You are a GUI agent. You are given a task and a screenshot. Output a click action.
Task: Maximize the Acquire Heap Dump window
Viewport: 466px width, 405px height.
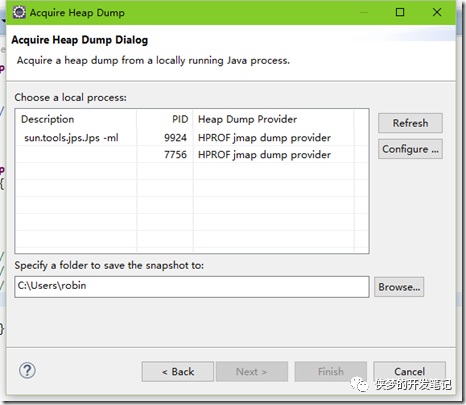tap(400, 12)
